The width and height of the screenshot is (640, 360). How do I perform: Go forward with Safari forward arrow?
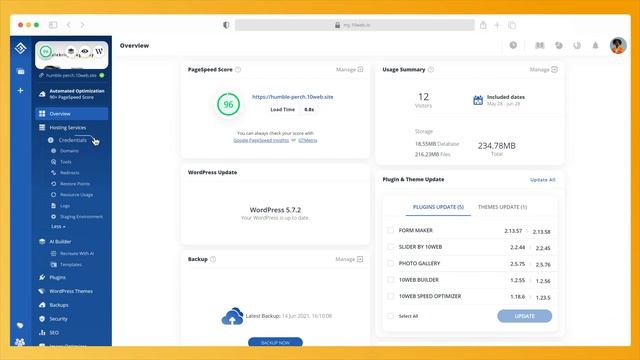pos(82,25)
